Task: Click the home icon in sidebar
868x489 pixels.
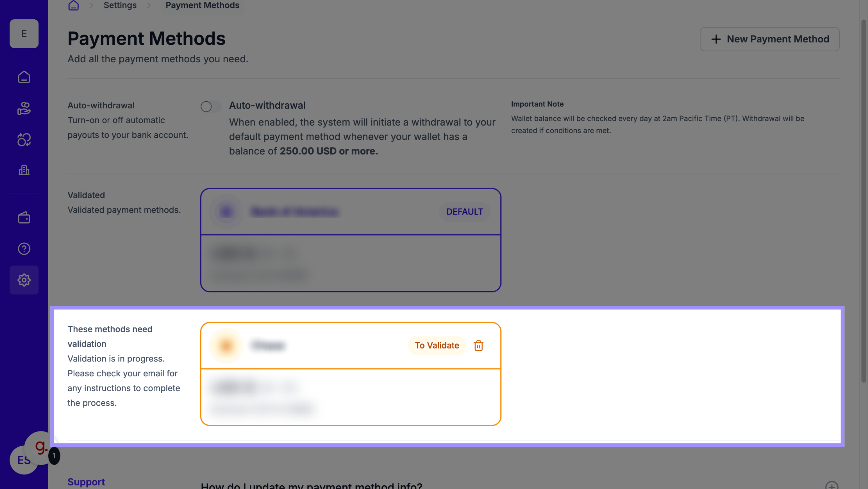Action: (24, 77)
